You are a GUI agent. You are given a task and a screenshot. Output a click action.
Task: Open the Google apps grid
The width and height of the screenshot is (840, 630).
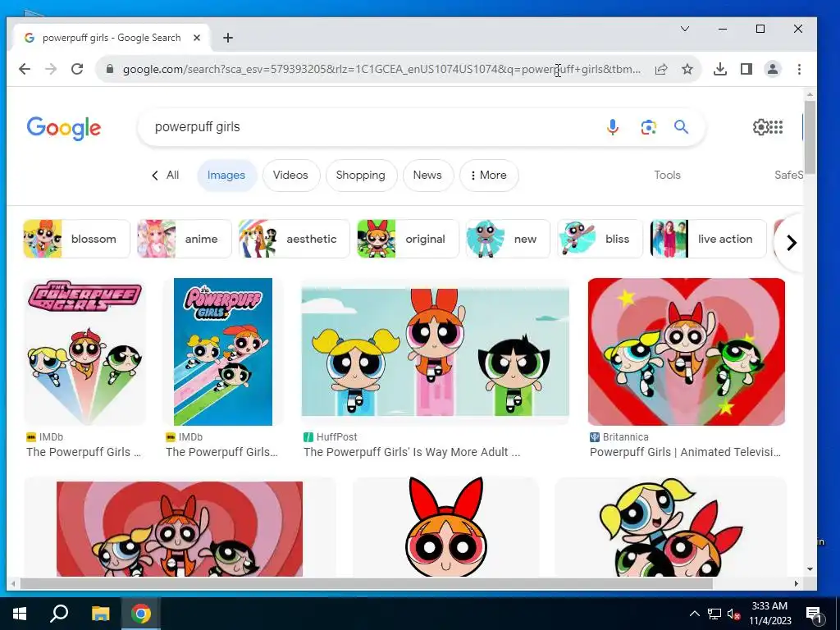click(x=776, y=127)
